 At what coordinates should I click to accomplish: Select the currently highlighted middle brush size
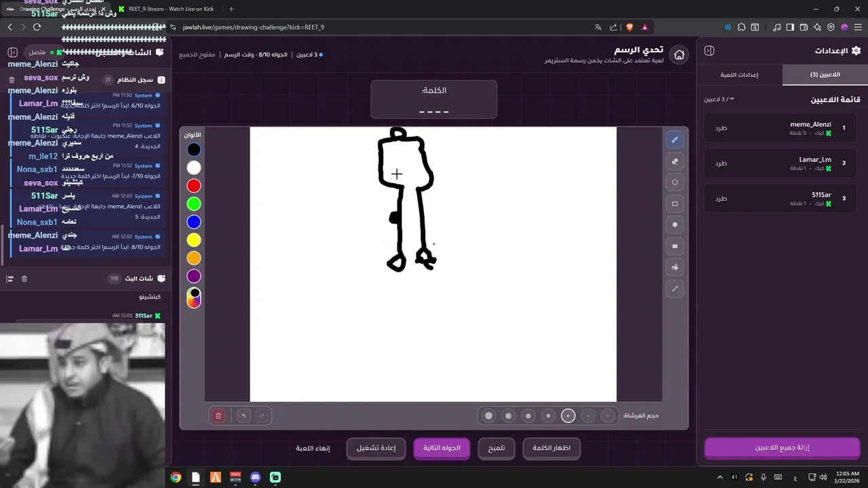[568, 415]
